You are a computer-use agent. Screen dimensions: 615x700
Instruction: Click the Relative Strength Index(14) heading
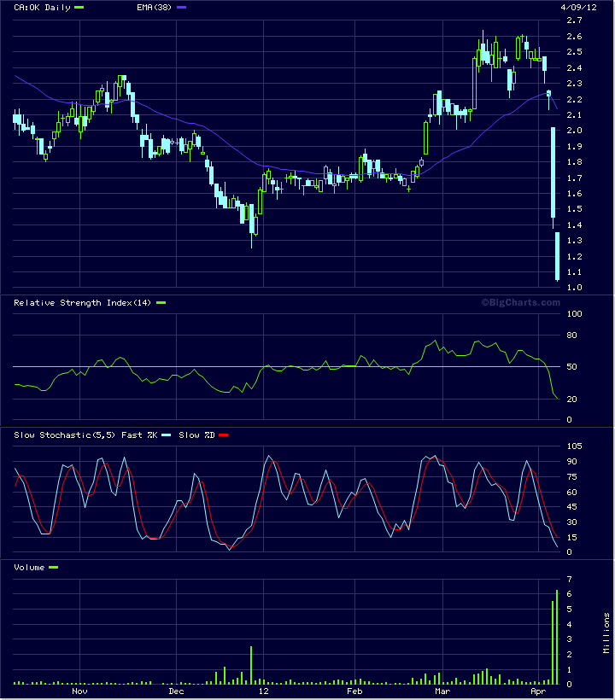point(83,303)
